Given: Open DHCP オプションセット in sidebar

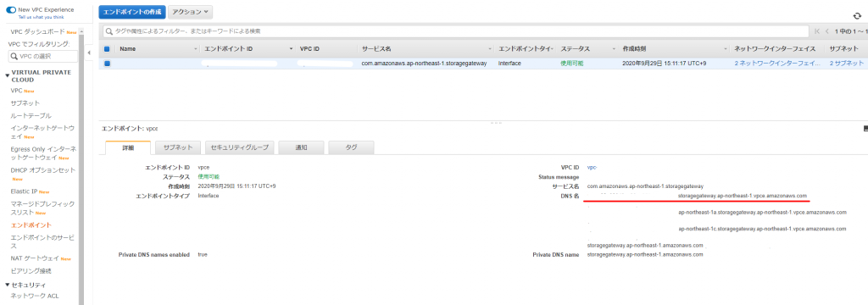Looking at the screenshot, I should [43, 170].
